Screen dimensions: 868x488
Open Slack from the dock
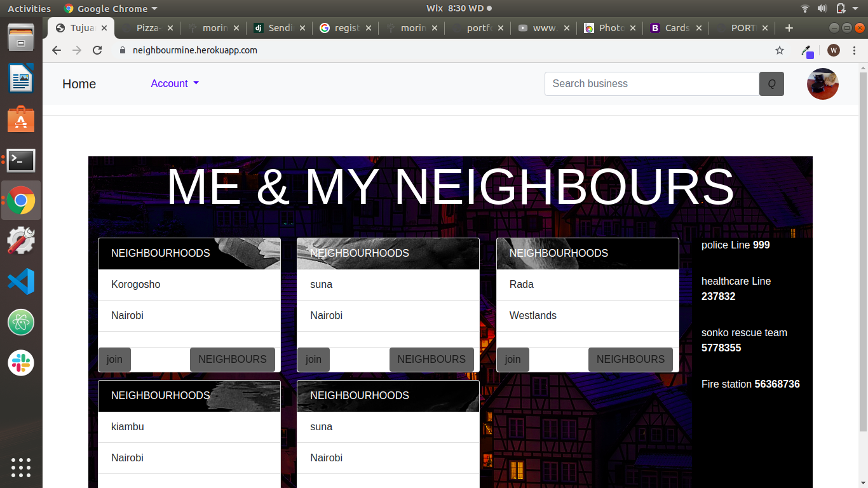[x=21, y=363]
